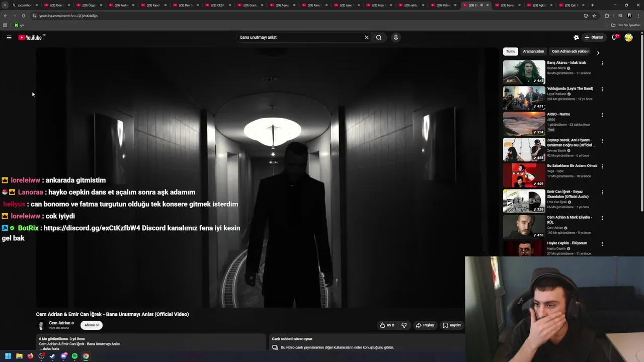The height and width of the screenshot is (362, 644).
Task: Like the video showing 85 B
Action: 387,325
